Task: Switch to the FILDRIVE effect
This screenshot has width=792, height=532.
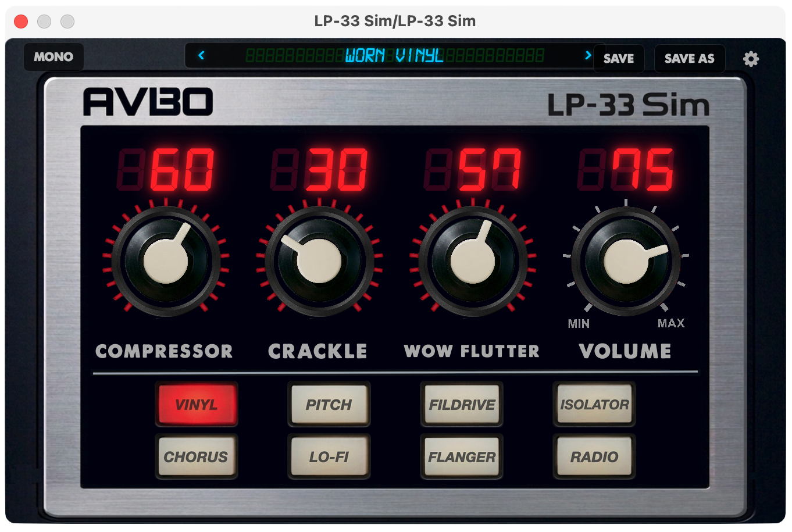Action: coord(462,405)
